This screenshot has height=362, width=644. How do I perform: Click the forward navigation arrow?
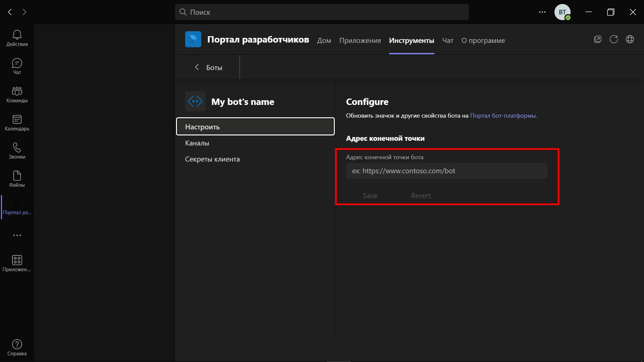tap(24, 12)
